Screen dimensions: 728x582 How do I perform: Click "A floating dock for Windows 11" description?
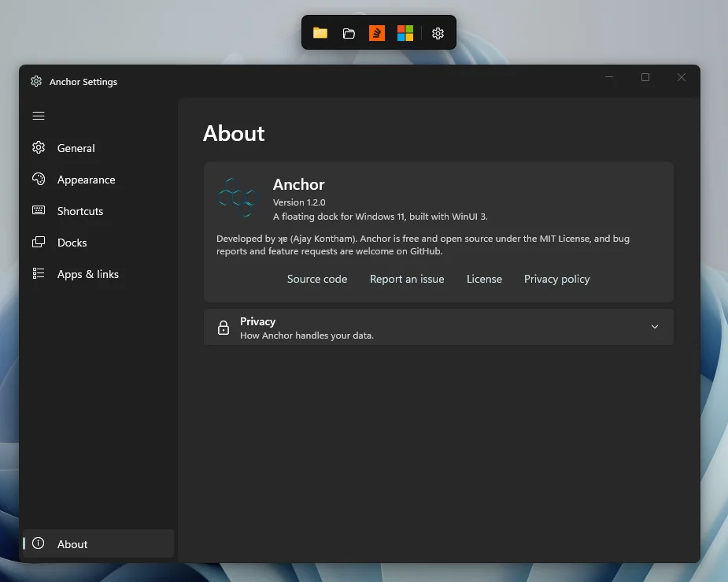(x=380, y=217)
